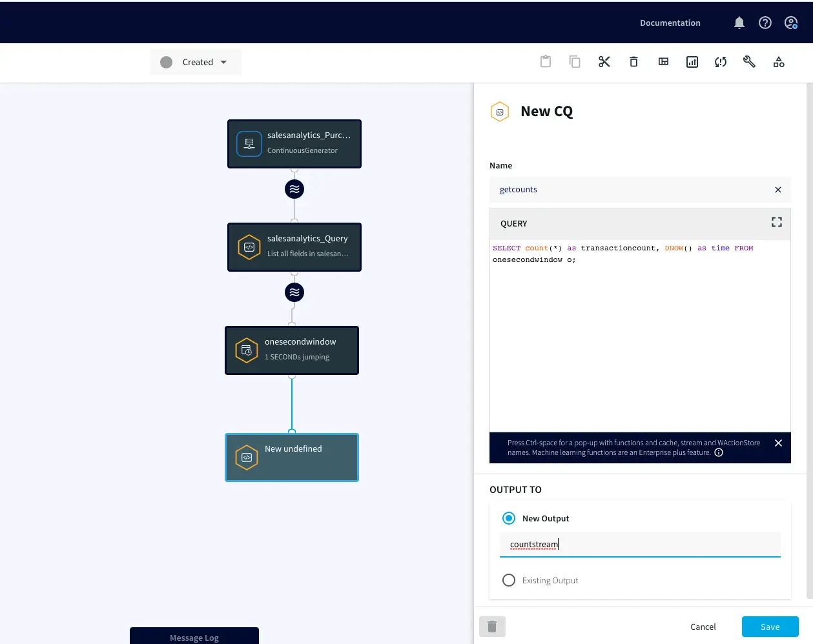The width and height of the screenshot is (813, 644).
Task: Click the Save button
Action: 770,627
